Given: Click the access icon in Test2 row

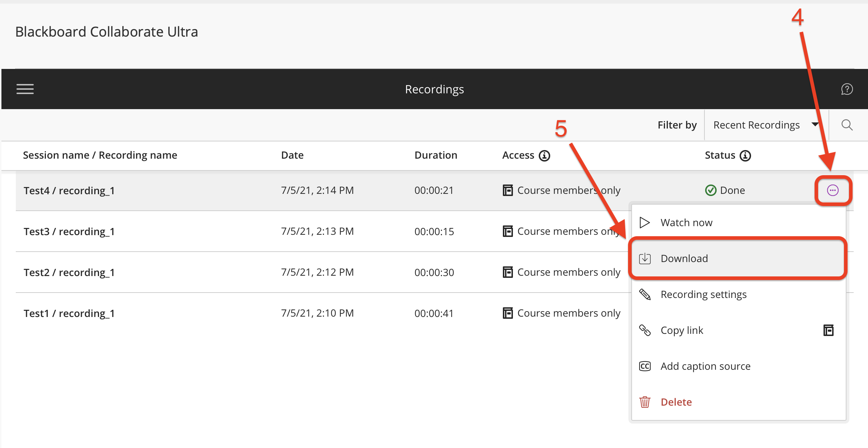Looking at the screenshot, I should tap(508, 272).
